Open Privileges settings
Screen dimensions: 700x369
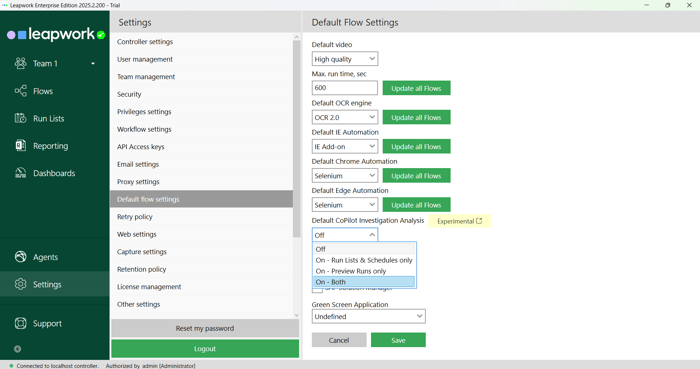(x=201, y=112)
